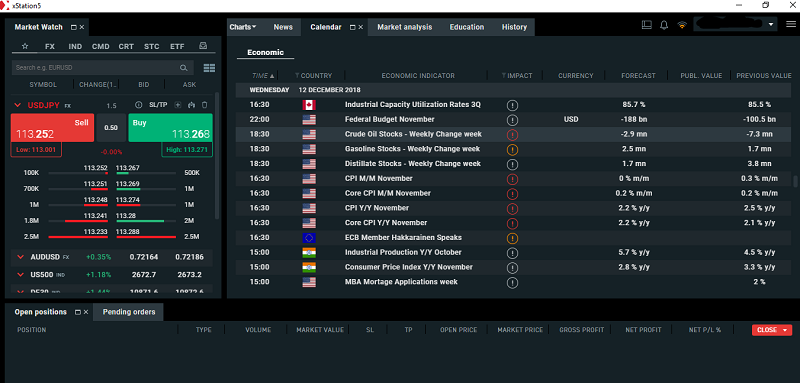Click the SYMBOL column header
Viewport: 800px width, 383px height.
[x=43, y=85]
